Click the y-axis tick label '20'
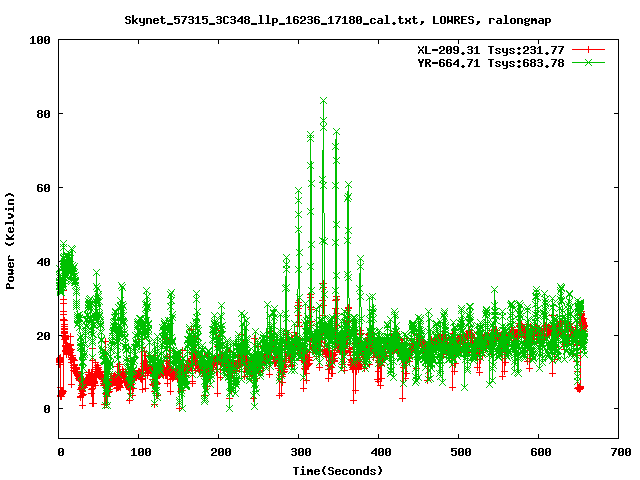The image size is (640, 480). point(44,336)
